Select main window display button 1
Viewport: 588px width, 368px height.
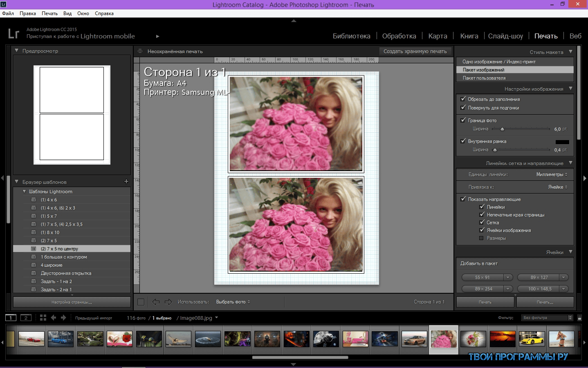[11, 318]
